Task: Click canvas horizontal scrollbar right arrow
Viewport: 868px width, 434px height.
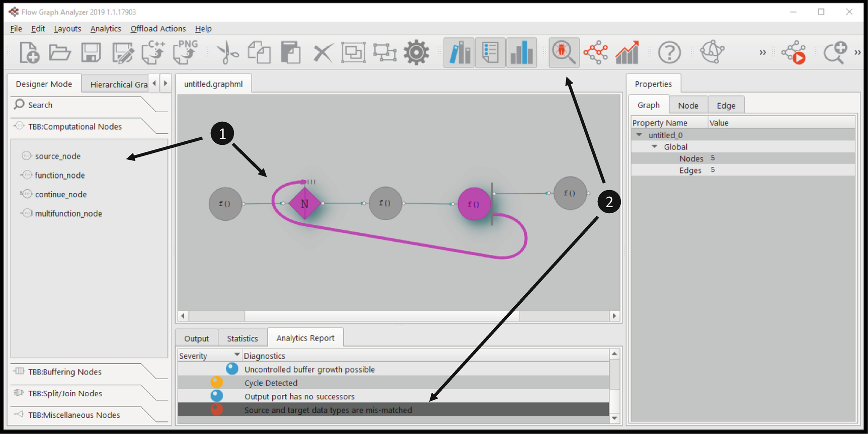Action: tap(614, 316)
